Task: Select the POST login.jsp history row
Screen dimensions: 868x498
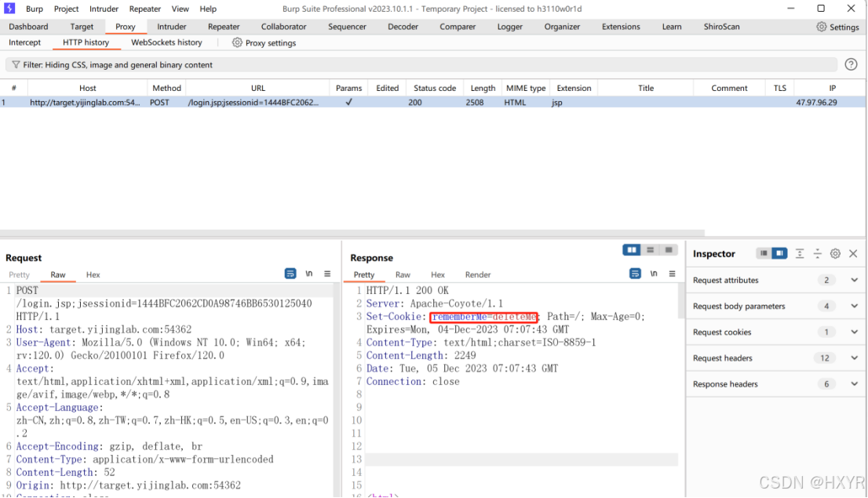Action: (x=432, y=103)
